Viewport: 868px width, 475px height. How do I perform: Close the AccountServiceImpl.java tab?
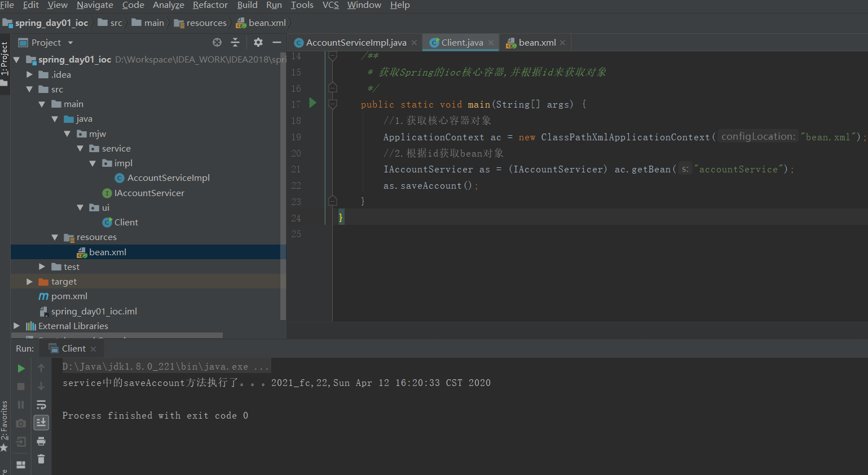click(415, 43)
